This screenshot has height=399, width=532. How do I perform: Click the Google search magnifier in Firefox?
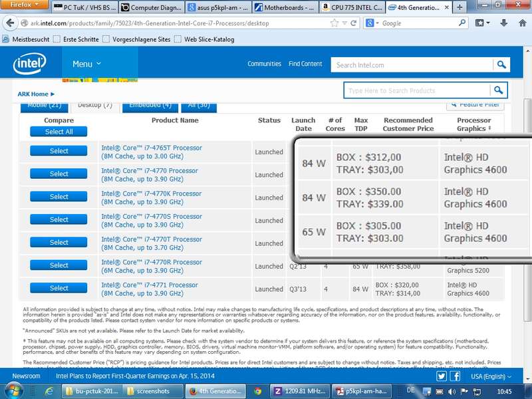click(x=462, y=23)
